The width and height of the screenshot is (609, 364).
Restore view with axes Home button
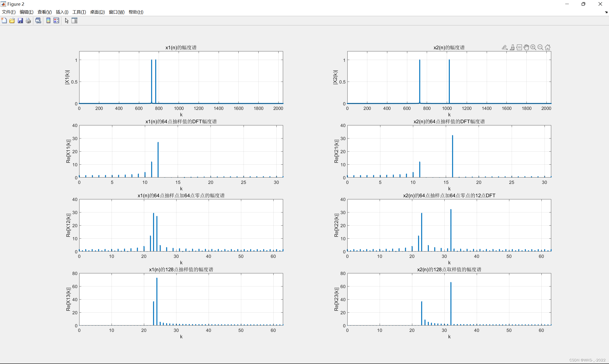548,47
